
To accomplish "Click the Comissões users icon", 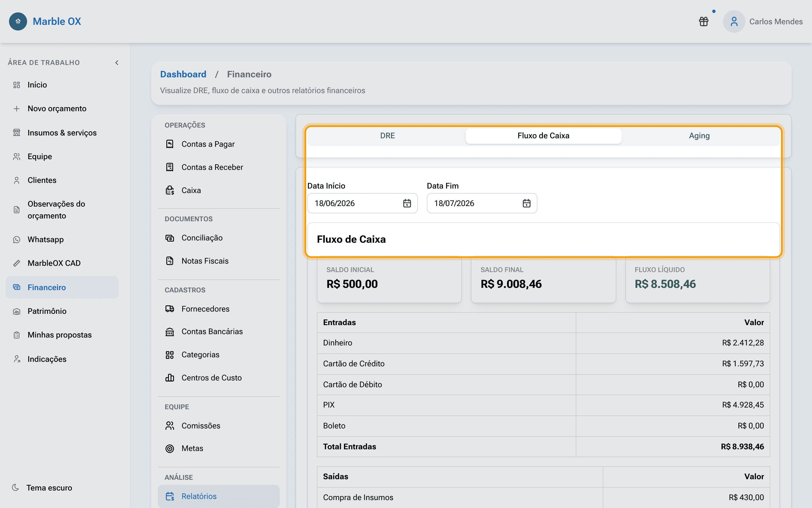I will pos(170,426).
